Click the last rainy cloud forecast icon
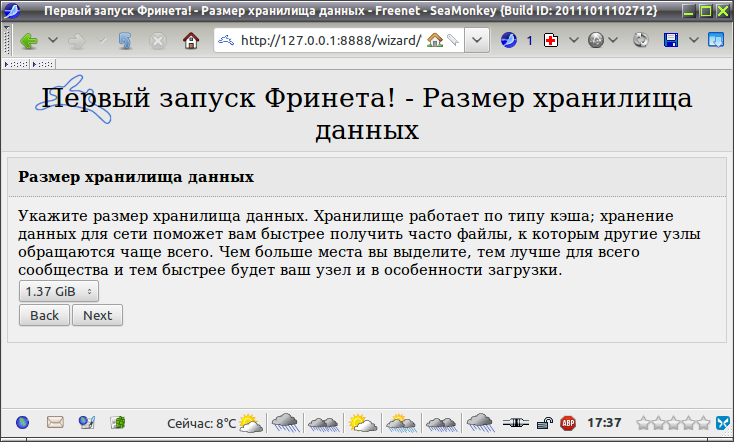The image size is (734, 442). (480, 423)
